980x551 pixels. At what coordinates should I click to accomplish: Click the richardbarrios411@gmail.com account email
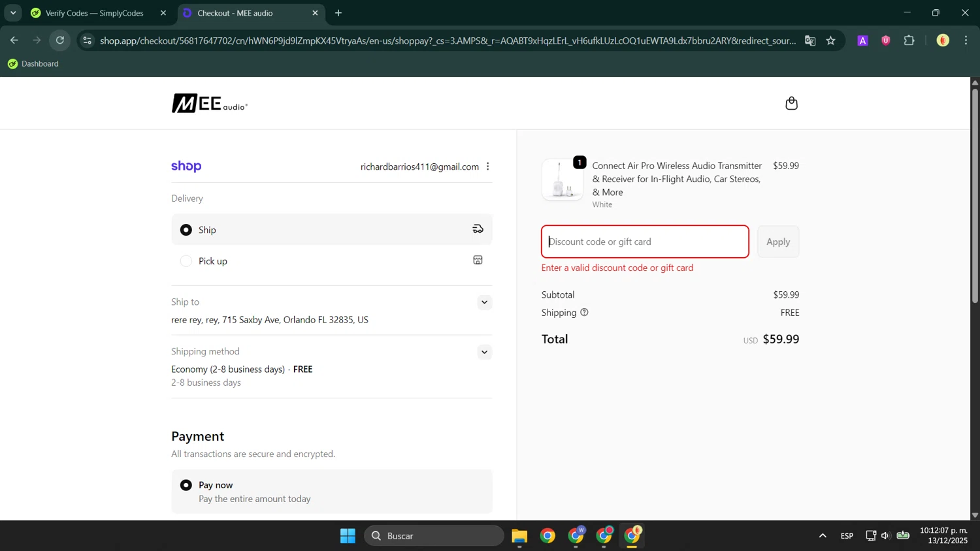pyautogui.click(x=419, y=167)
